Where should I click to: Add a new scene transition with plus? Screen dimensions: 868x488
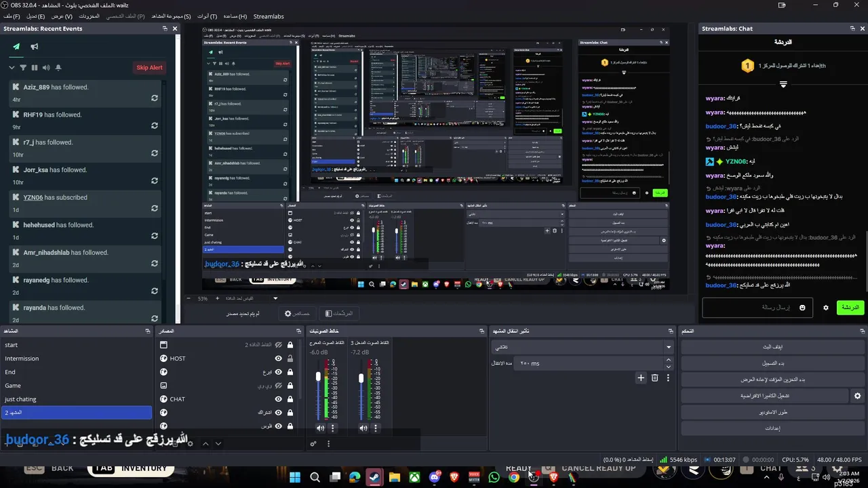point(641,378)
